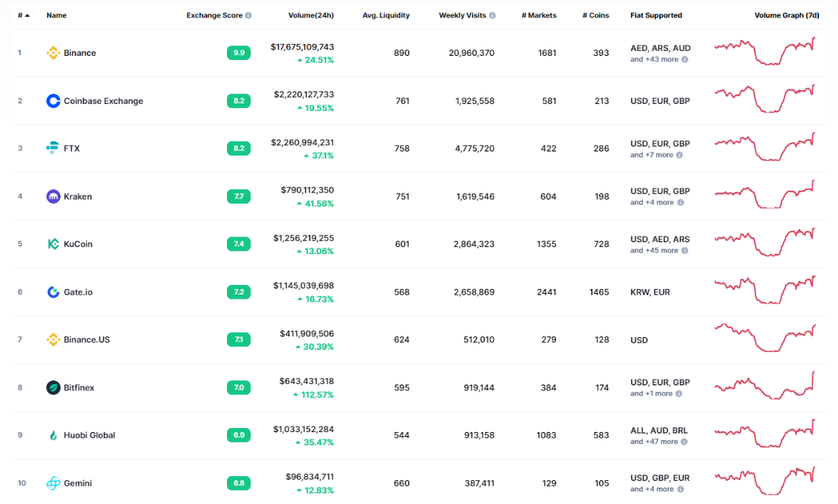Open the FTX exchange name link
The image size is (838, 504).
click(x=72, y=149)
